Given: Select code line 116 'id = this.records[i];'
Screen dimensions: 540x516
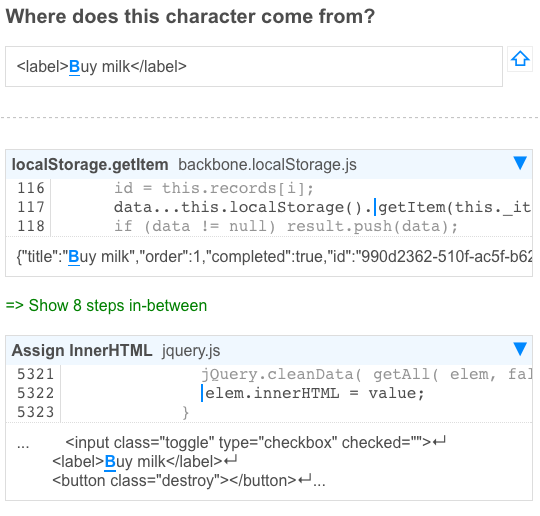Looking at the screenshot, I should click(214, 188).
